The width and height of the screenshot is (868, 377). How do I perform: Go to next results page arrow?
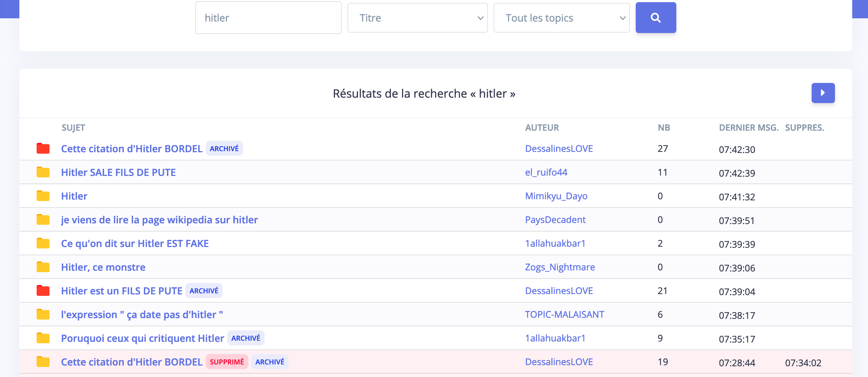[x=823, y=93]
